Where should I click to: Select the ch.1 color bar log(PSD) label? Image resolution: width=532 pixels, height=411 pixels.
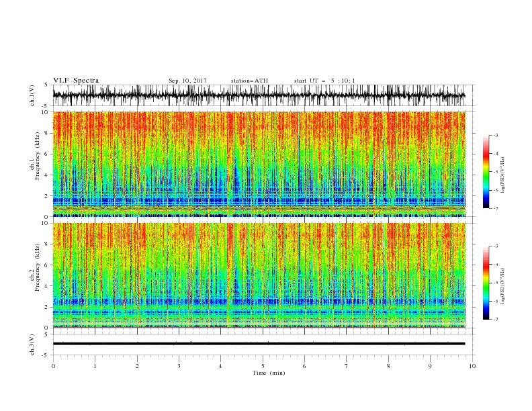(x=502, y=175)
